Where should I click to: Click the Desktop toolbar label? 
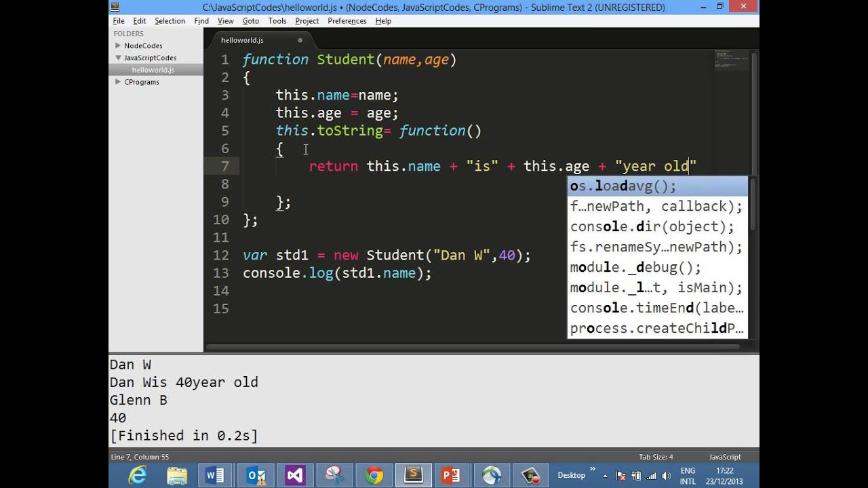[572, 475]
